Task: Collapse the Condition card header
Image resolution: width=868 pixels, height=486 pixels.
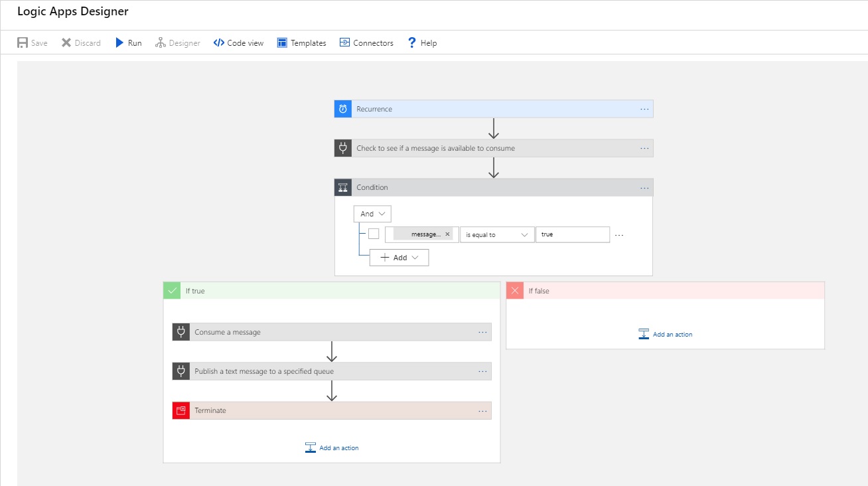Action: (494, 187)
